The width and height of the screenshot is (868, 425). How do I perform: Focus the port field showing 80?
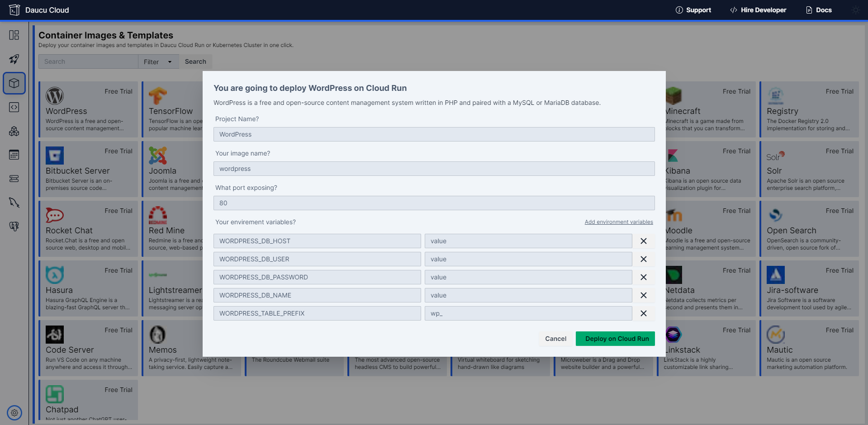(434, 203)
